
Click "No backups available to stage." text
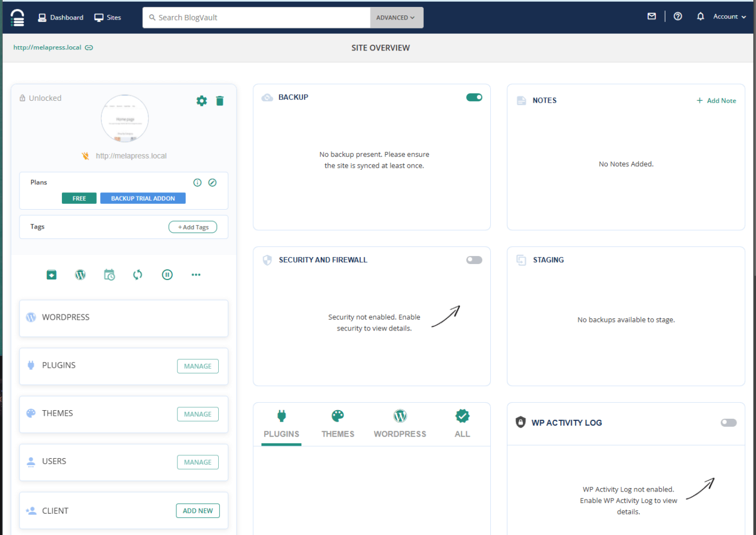(626, 320)
